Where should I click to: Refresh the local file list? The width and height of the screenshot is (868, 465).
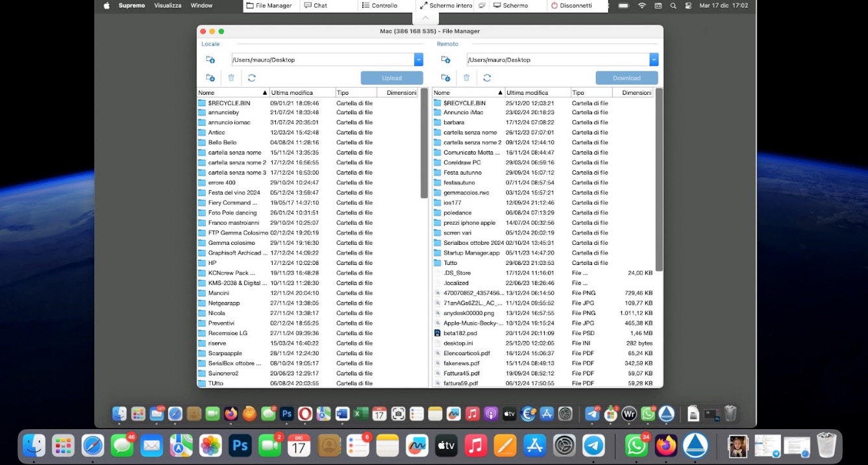pos(252,77)
